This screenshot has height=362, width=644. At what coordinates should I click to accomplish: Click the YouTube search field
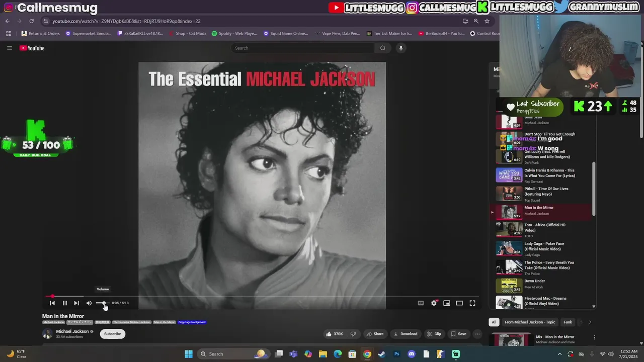click(302, 48)
